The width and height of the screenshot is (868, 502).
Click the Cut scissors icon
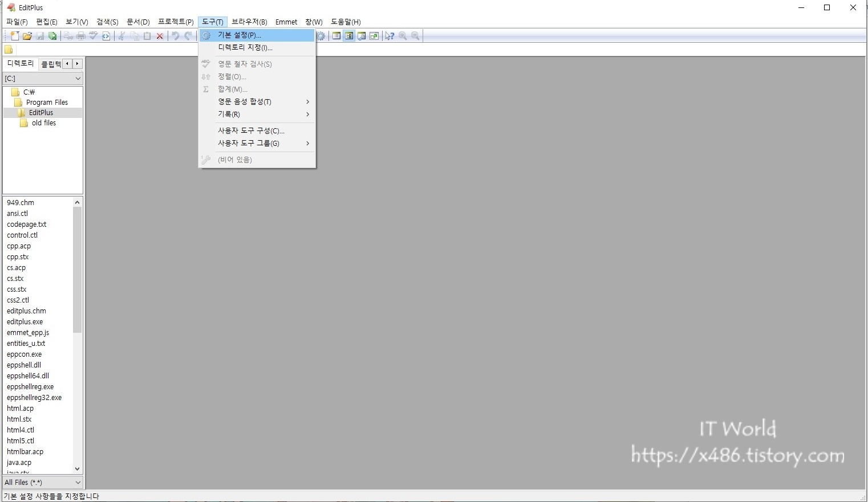(121, 36)
